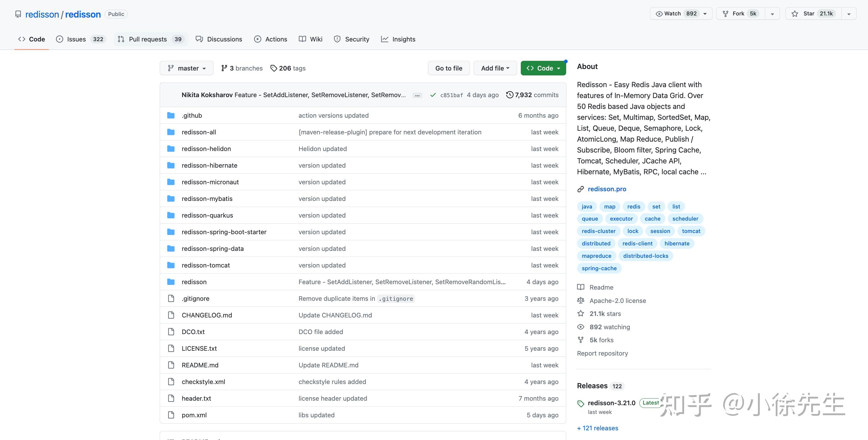Expand the Add file dropdown
This screenshot has height=440, width=868.
point(495,68)
